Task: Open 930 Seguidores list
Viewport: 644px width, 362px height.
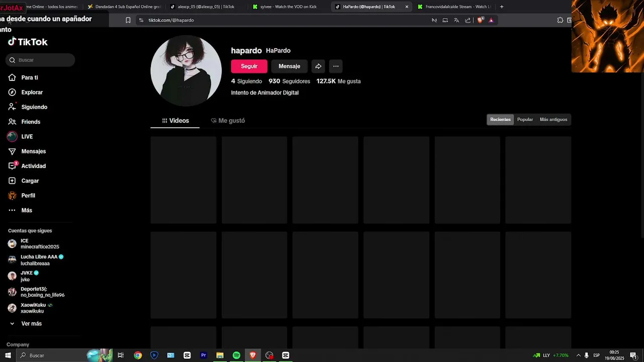Action: [289, 81]
